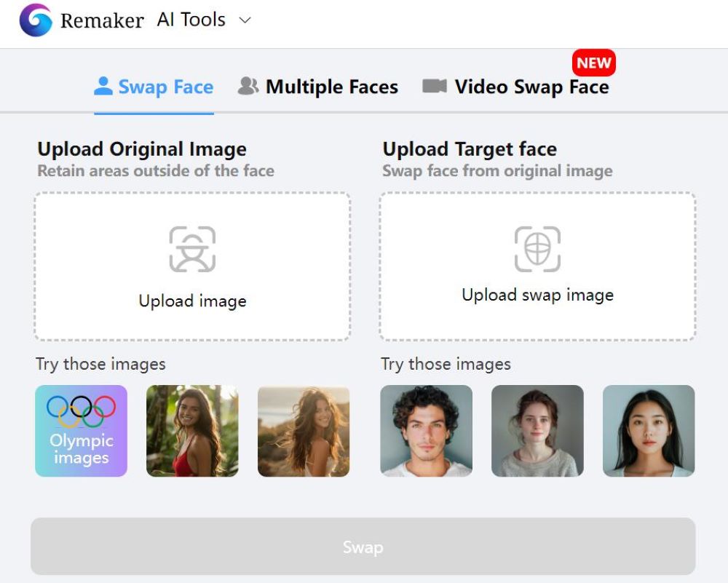Image resolution: width=728 pixels, height=583 pixels.
Task: Click the red NEW badge
Action: (x=594, y=63)
